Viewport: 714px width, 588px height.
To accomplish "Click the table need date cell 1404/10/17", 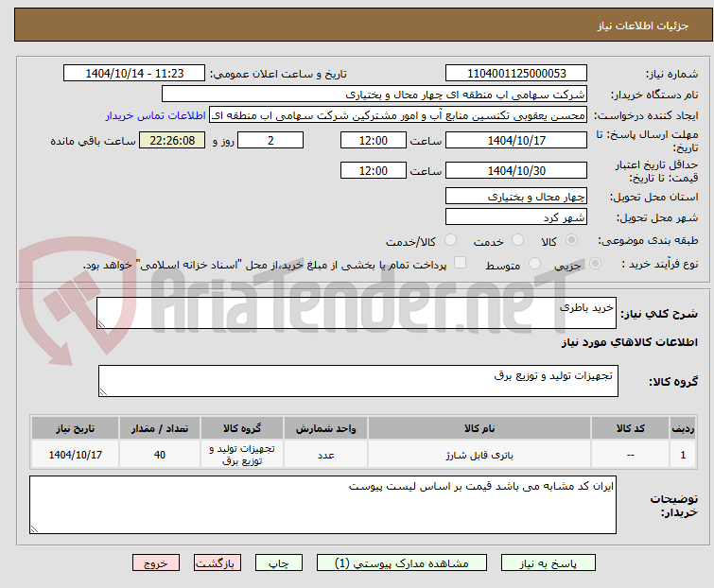I will [x=75, y=455].
